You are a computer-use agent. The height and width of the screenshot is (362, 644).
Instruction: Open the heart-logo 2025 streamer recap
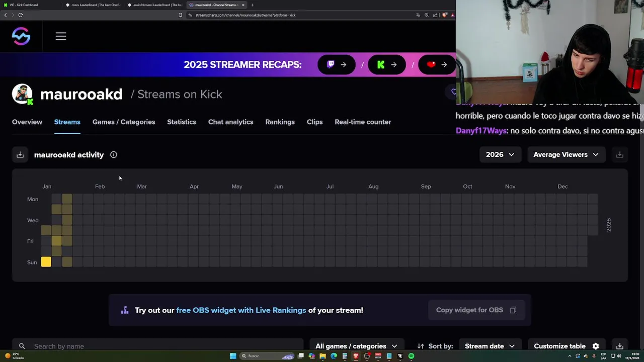click(x=437, y=64)
